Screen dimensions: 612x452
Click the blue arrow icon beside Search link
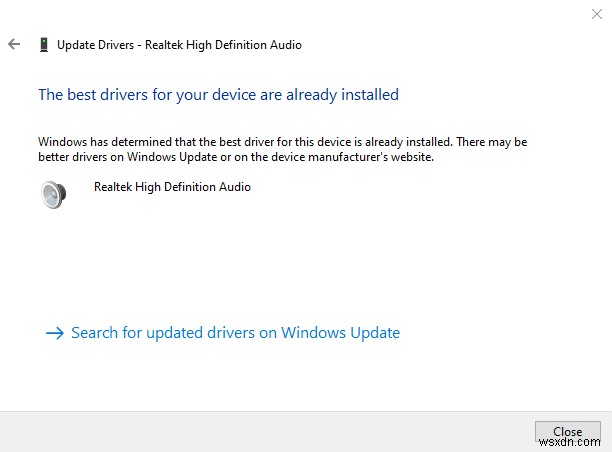(54, 333)
